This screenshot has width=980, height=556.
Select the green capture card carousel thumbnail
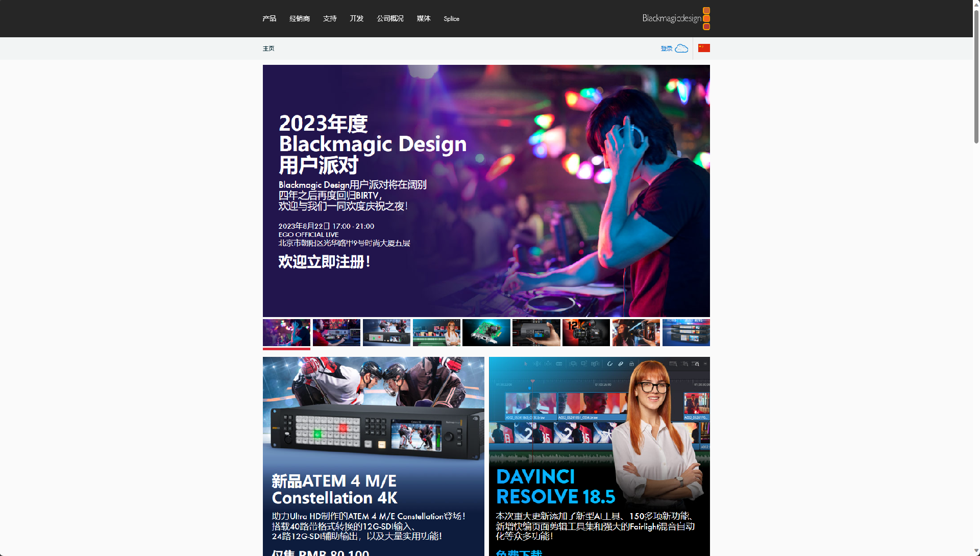pos(486,332)
